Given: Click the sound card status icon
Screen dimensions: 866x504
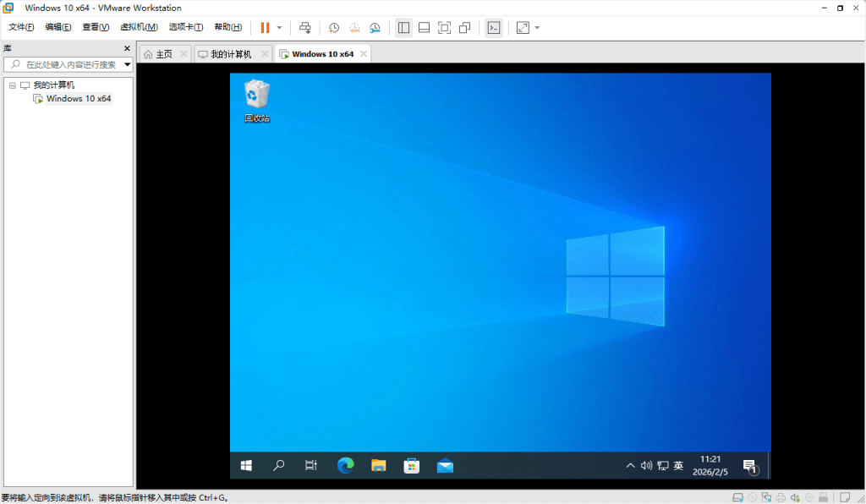Looking at the screenshot, I should [x=795, y=497].
